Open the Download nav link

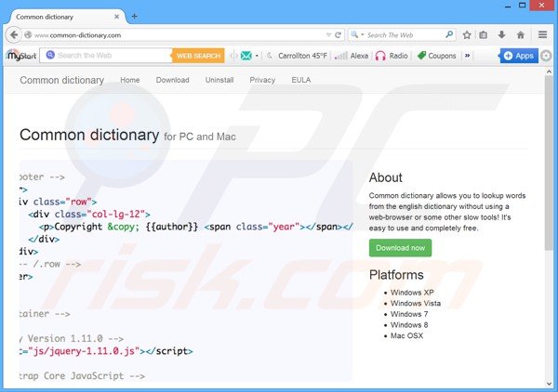173,80
